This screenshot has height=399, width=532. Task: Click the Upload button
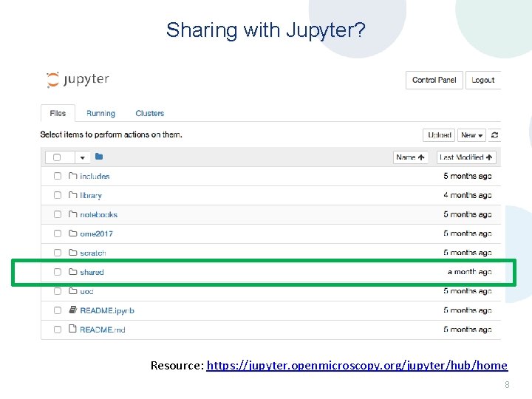pos(439,135)
